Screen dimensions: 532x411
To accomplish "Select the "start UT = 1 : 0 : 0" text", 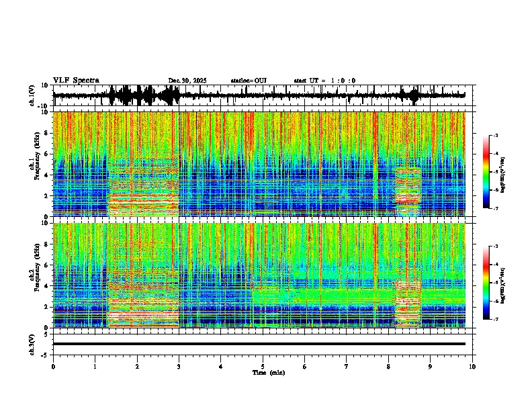I will 324,81.
